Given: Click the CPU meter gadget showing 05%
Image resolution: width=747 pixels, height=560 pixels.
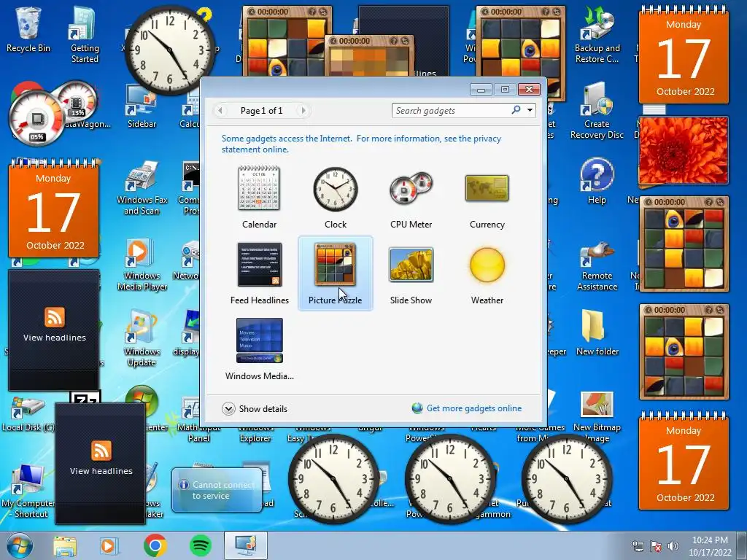Looking at the screenshot, I should tap(36, 119).
